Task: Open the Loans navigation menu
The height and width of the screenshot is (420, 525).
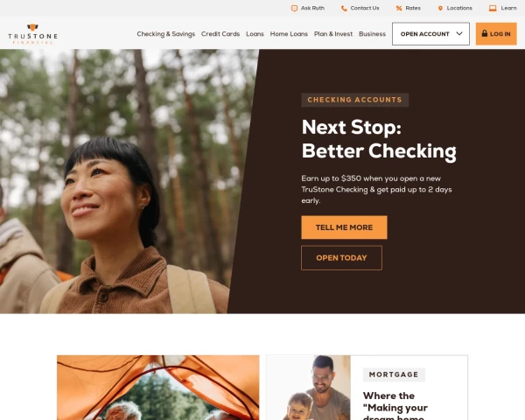Action: click(255, 34)
